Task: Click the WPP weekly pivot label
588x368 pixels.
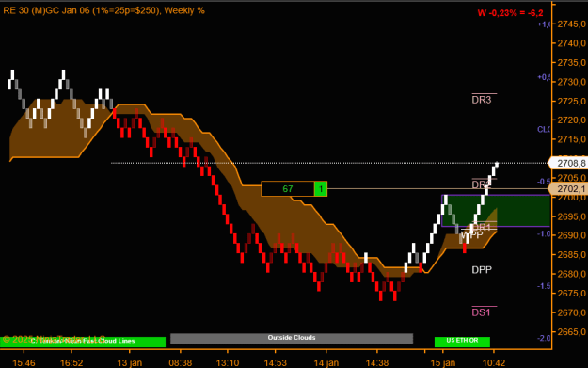Action: 471,235
